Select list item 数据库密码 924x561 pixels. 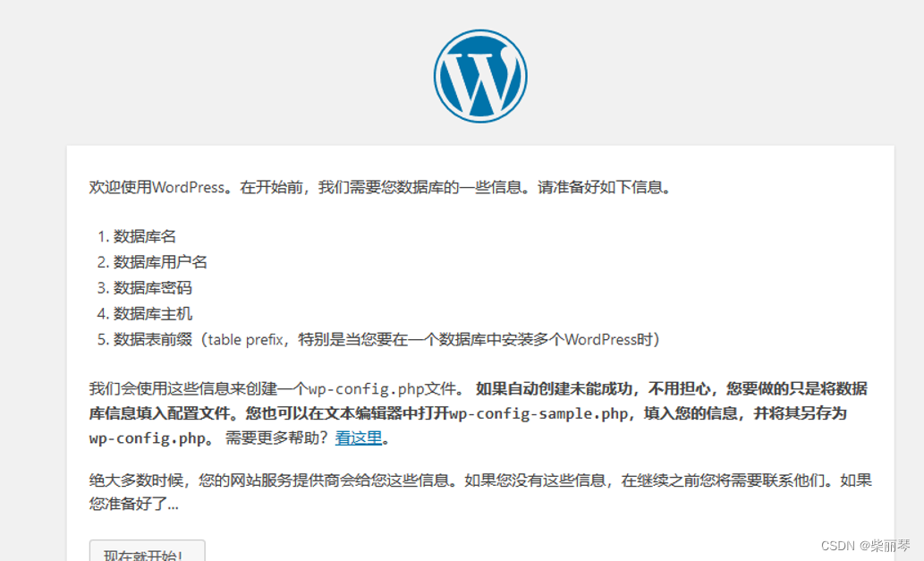tap(153, 288)
